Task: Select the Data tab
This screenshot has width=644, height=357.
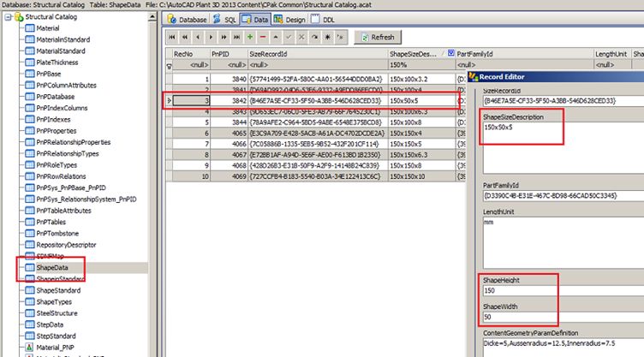Action: pyautogui.click(x=255, y=20)
